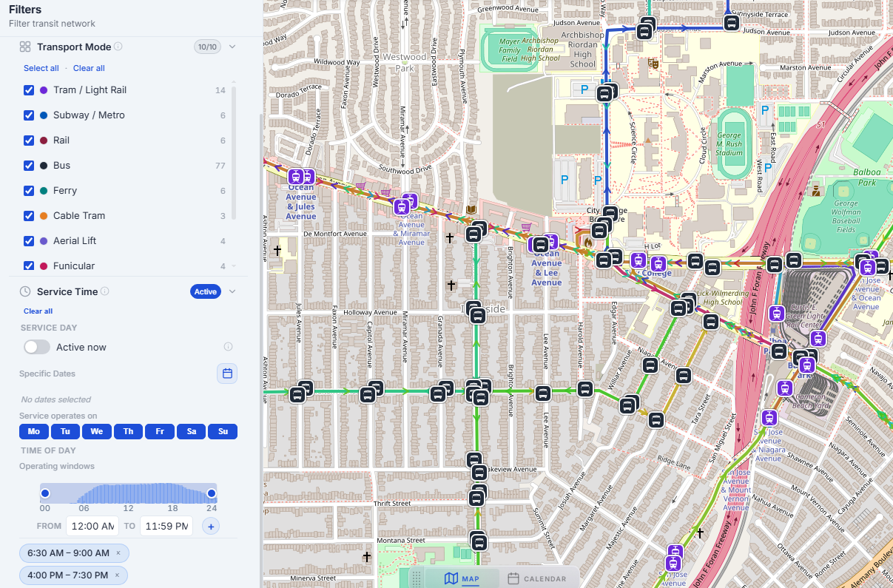The height and width of the screenshot is (588, 893).
Task: Select the tram stop at Cameron Beach Yard
Action: [785, 388]
